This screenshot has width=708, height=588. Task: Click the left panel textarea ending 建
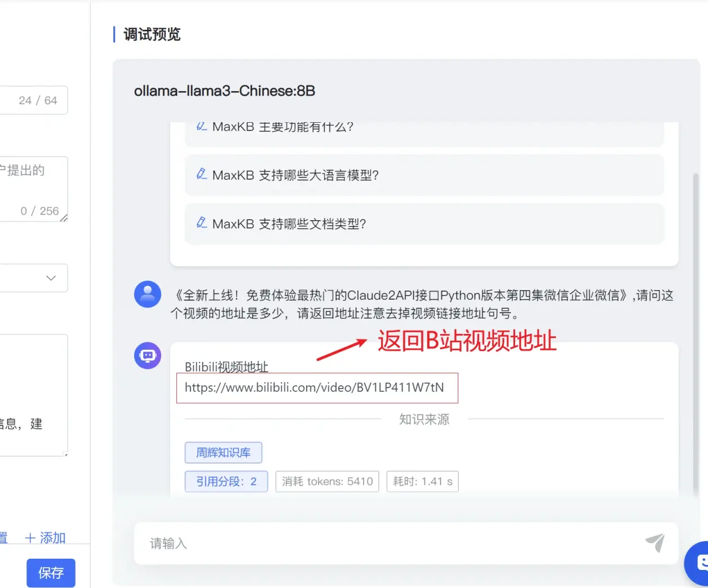pos(34,395)
